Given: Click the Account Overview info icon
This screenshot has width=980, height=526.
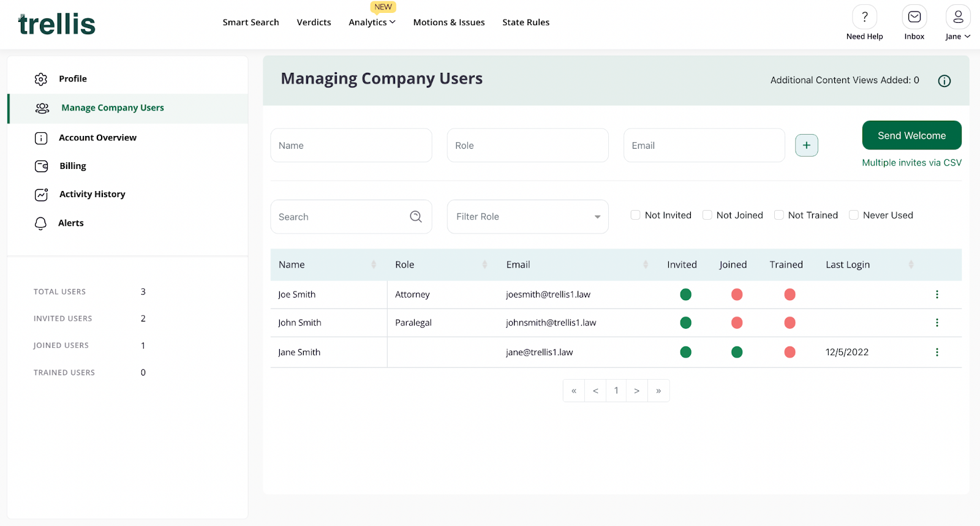Looking at the screenshot, I should click(41, 138).
